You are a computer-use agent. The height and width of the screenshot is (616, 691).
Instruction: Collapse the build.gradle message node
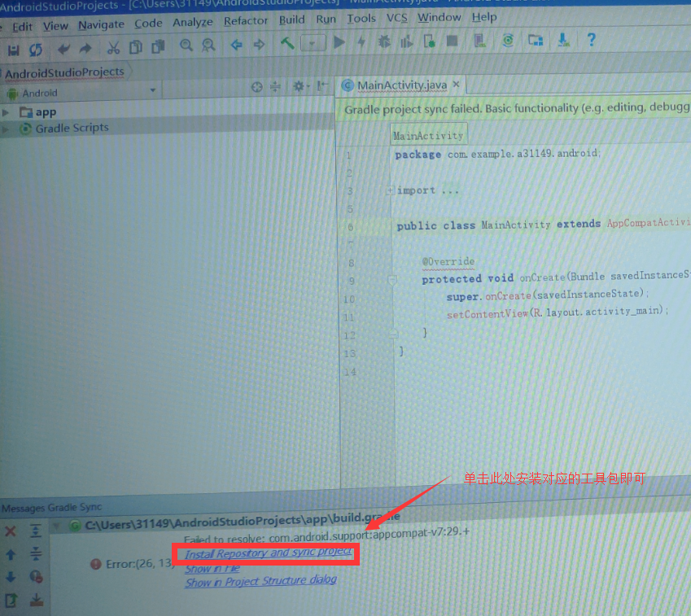click(56, 526)
